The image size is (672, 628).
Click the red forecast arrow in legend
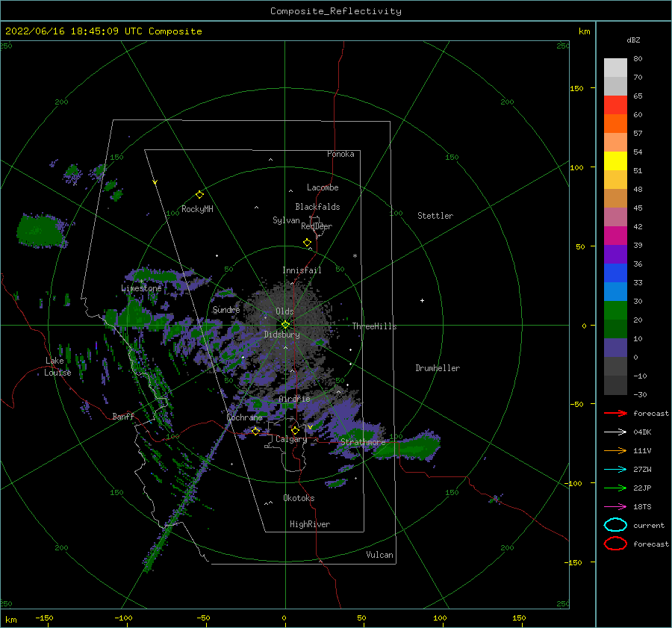615,413
